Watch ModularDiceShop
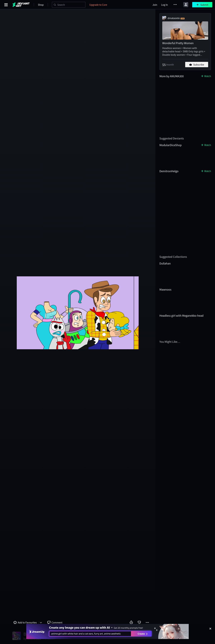215x644 pixels. tap(206, 145)
